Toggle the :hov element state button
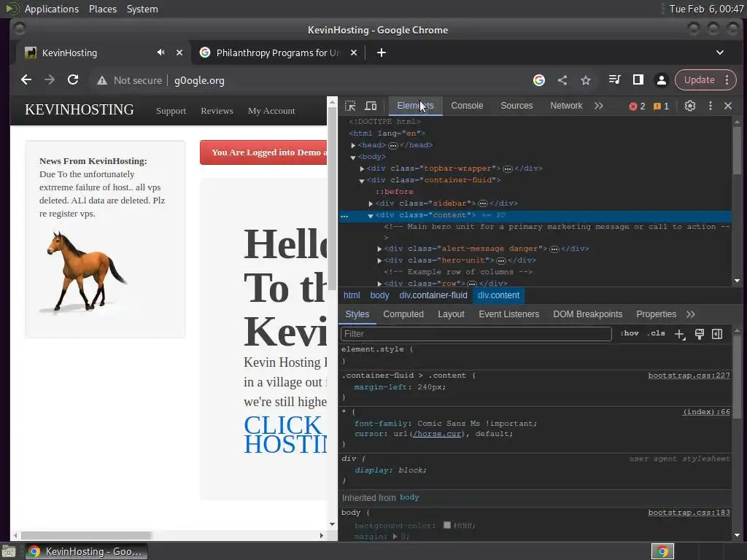The image size is (747, 560). pos(630,333)
